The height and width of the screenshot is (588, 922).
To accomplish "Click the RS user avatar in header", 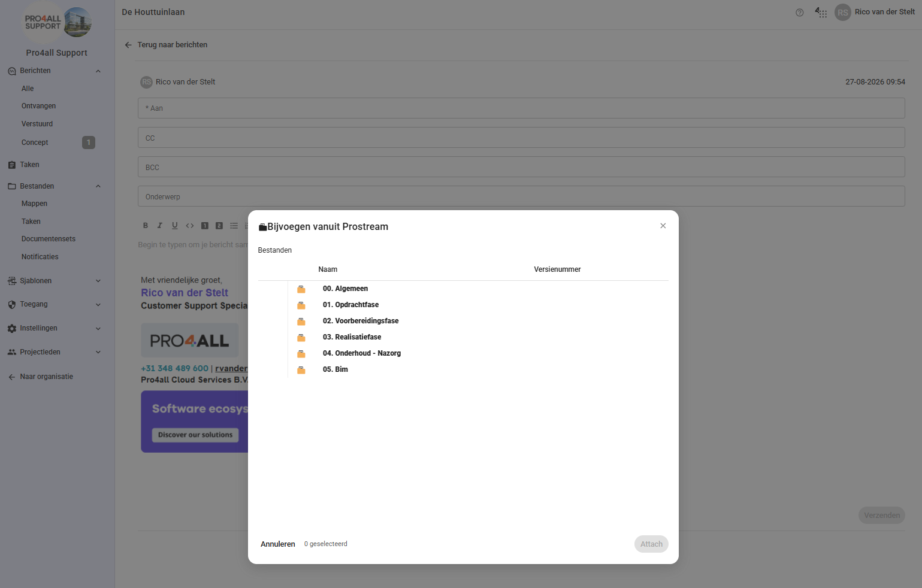I will 843,13.
